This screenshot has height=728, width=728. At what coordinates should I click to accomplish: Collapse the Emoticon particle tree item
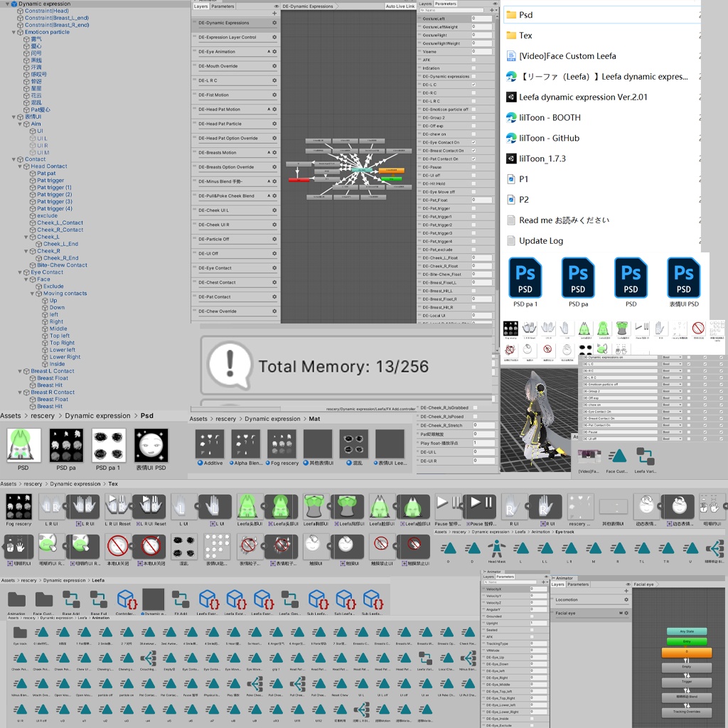(x=14, y=32)
